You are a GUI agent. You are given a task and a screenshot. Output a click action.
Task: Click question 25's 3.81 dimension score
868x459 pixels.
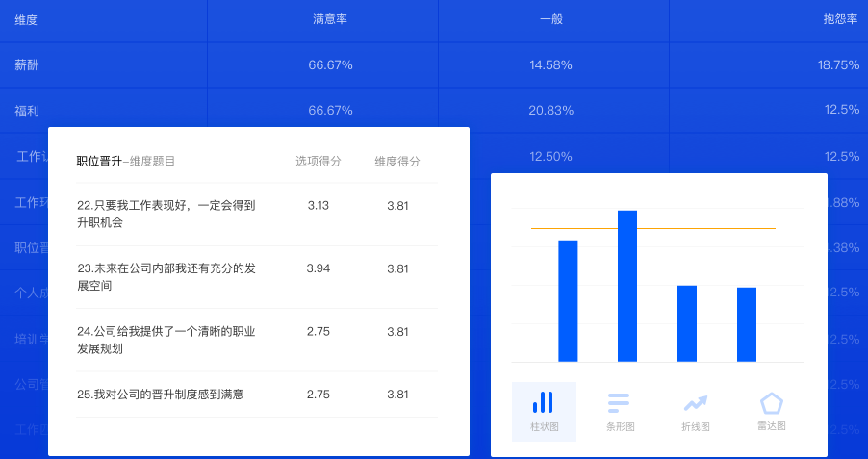click(x=397, y=395)
